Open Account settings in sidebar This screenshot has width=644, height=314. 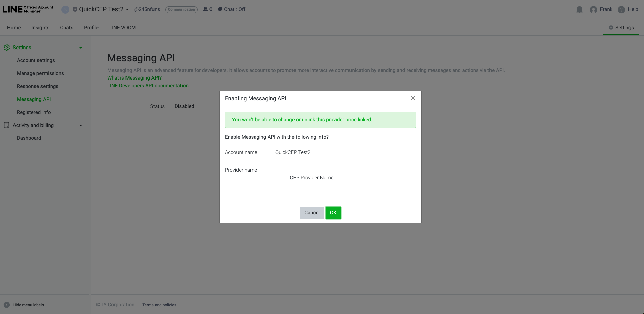(36, 60)
